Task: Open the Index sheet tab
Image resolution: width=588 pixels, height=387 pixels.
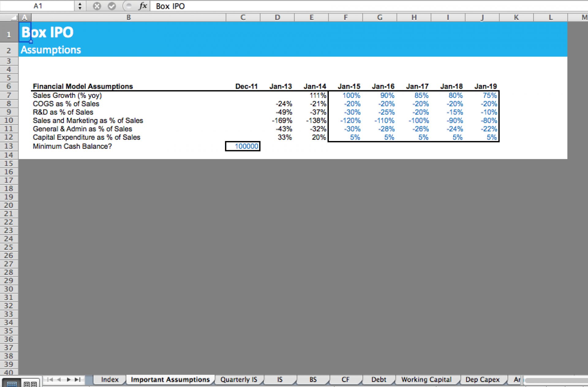Action: pyautogui.click(x=110, y=380)
